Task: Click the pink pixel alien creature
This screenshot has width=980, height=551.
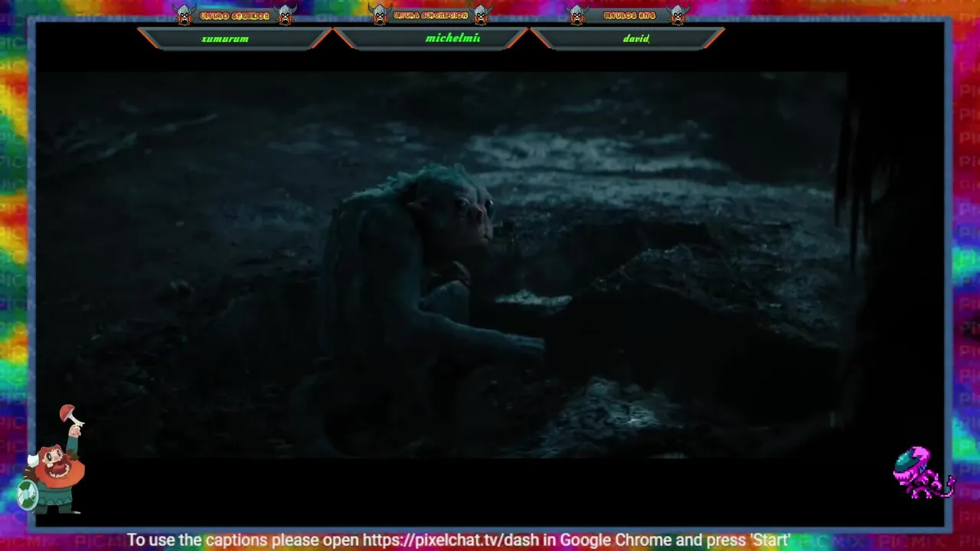Action: click(x=923, y=472)
